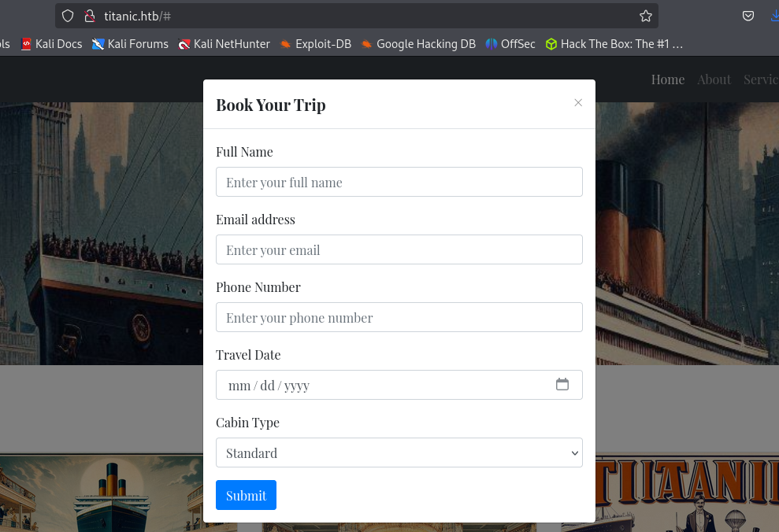Image resolution: width=779 pixels, height=532 pixels.
Task: Focus the Email address field
Action: (399, 249)
